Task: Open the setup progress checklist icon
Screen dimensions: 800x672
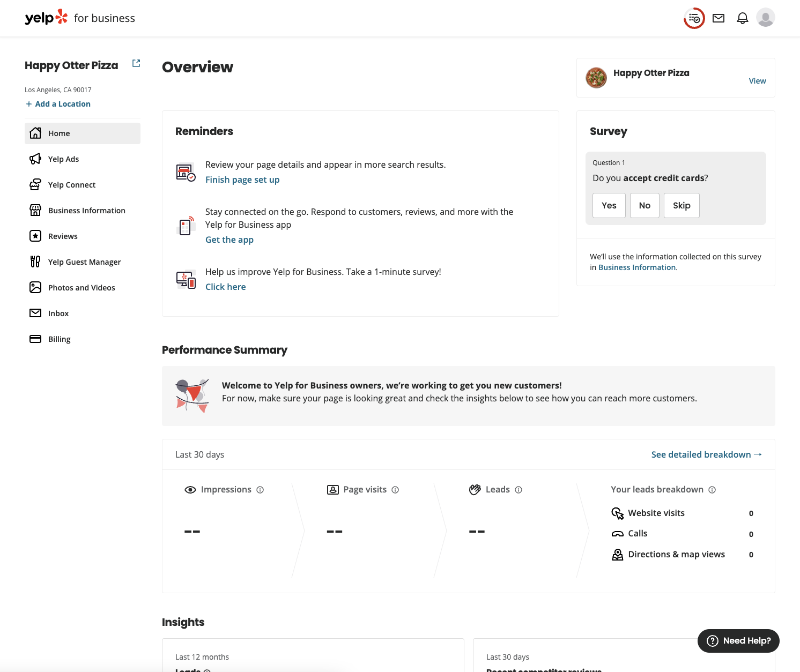Action: [x=694, y=18]
